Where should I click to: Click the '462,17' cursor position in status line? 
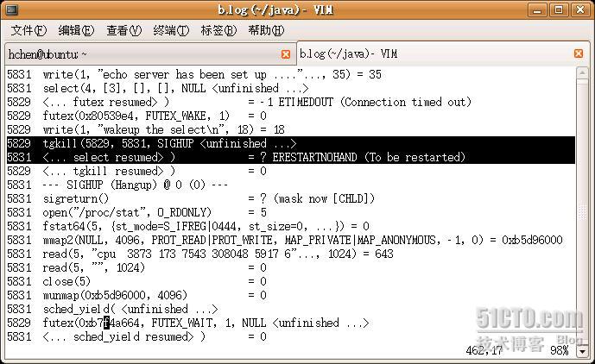point(484,350)
